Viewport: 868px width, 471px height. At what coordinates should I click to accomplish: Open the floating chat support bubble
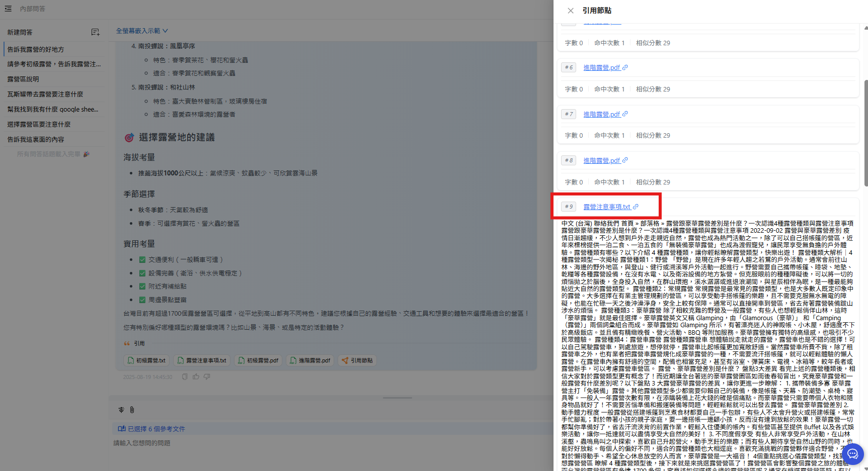coord(852,454)
